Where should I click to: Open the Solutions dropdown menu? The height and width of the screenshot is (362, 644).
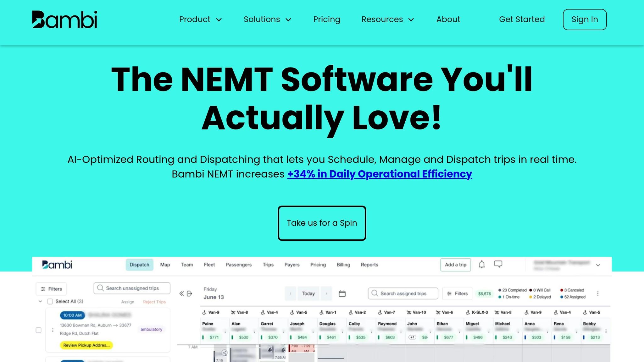point(267,19)
